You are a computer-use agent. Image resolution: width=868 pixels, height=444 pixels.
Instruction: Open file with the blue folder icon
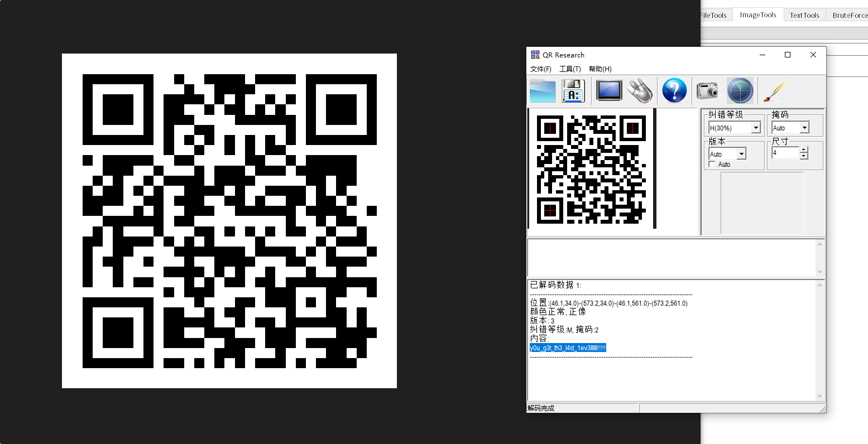(x=543, y=90)
